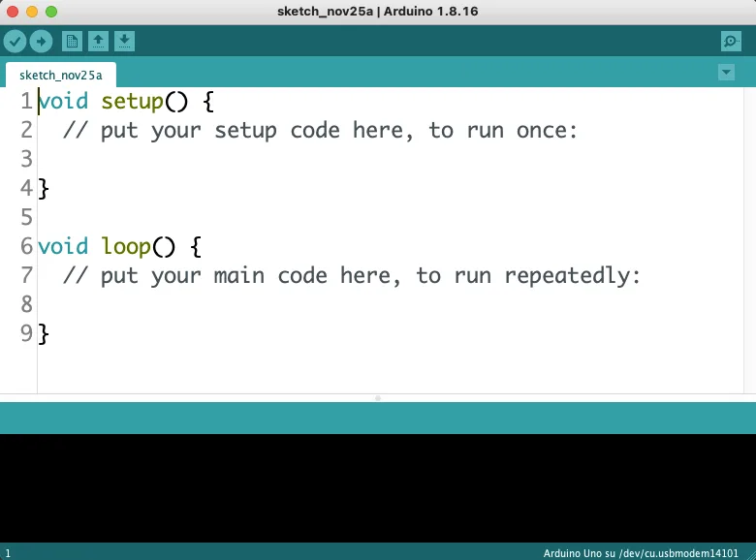Click the word 'loop' on line 6
The width and height of the screenshot is (756, 560).
[126, 247]
